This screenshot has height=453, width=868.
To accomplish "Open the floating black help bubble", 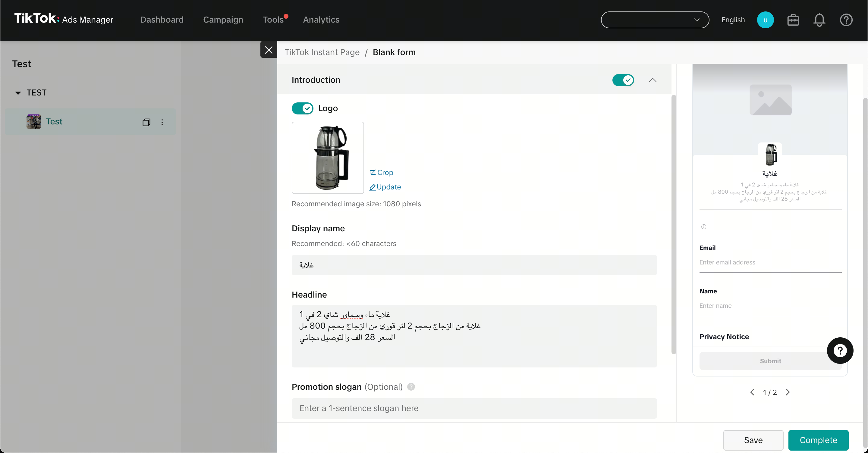I will pyautogui.click(x=840, y=350).
